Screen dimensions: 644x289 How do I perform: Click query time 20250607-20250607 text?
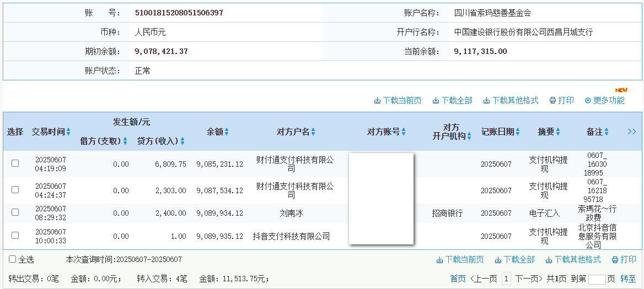point(149,259)
